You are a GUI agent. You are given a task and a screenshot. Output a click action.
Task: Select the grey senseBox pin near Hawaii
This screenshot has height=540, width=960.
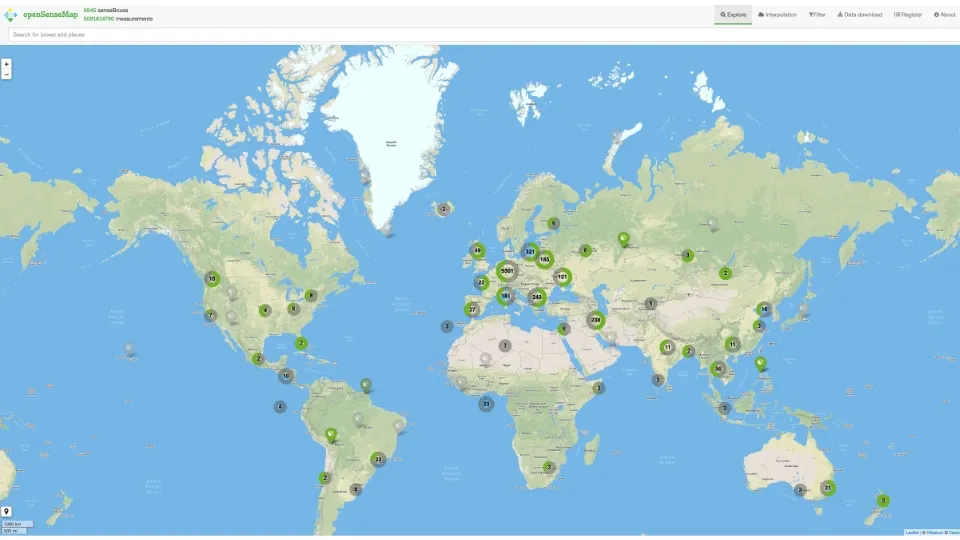tap(129, 349)
